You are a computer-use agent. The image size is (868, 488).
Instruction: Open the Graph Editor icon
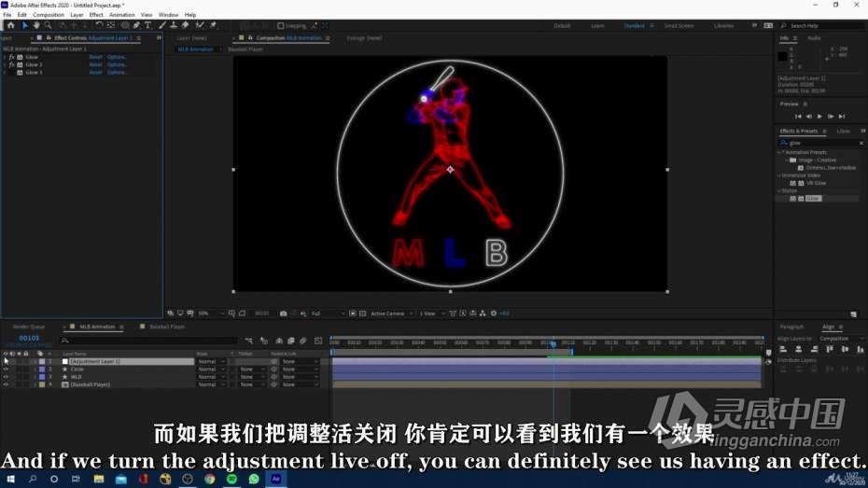pos(318,341)
